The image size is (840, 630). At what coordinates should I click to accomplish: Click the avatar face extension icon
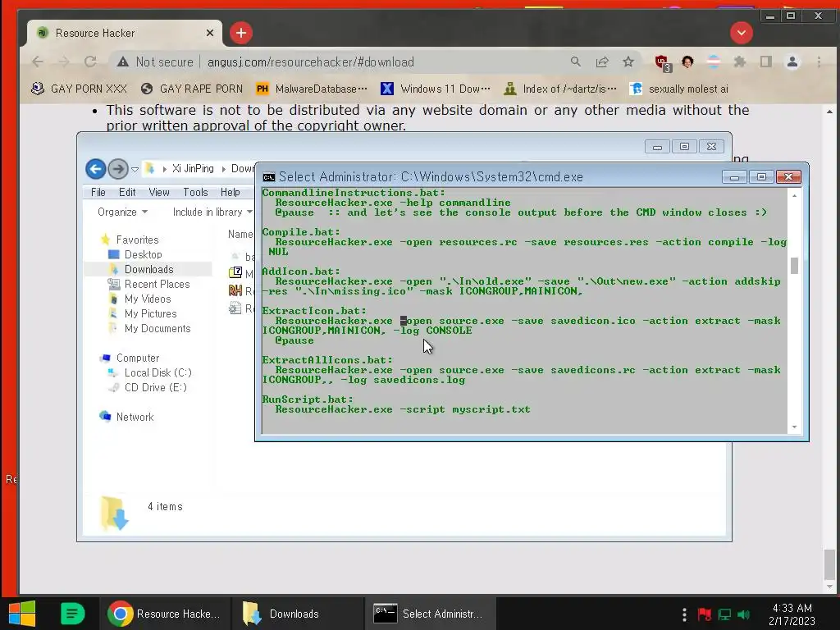(x=687, y=62)
